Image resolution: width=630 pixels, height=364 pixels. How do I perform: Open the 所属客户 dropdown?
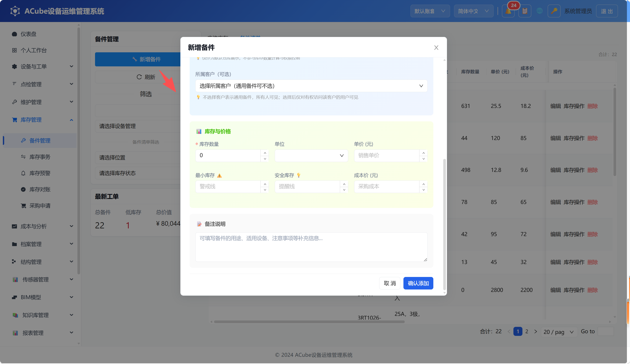[x=311, y=86]
